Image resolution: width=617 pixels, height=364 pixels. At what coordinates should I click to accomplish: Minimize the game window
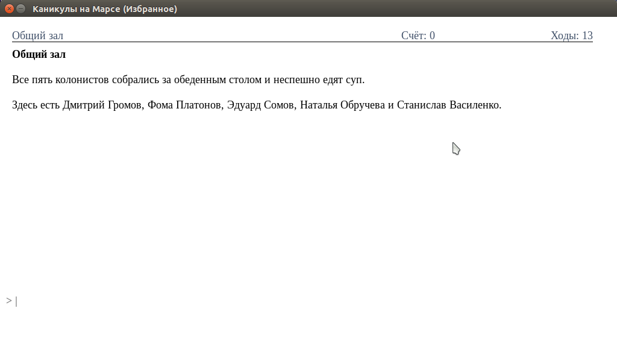coord(21,8)
